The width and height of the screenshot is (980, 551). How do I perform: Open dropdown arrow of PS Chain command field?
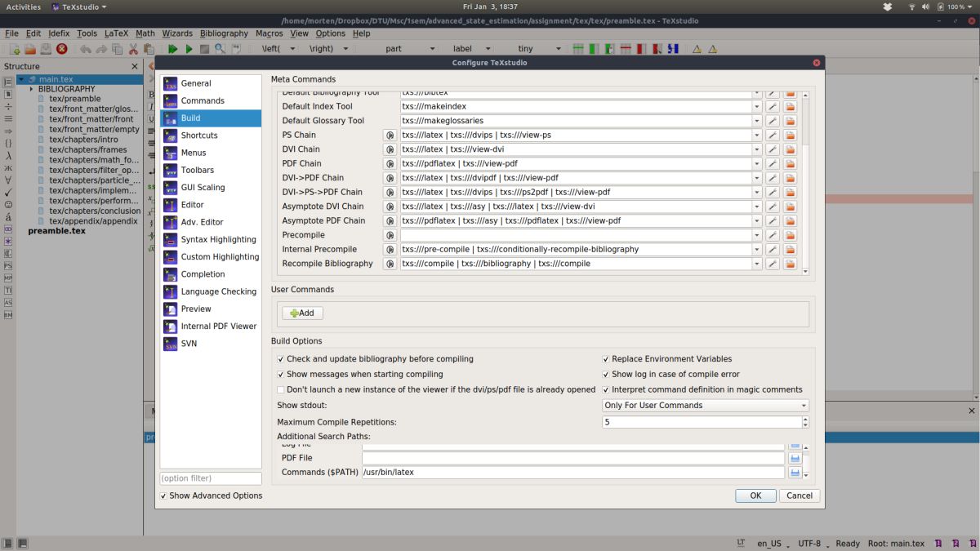[757, 135]
